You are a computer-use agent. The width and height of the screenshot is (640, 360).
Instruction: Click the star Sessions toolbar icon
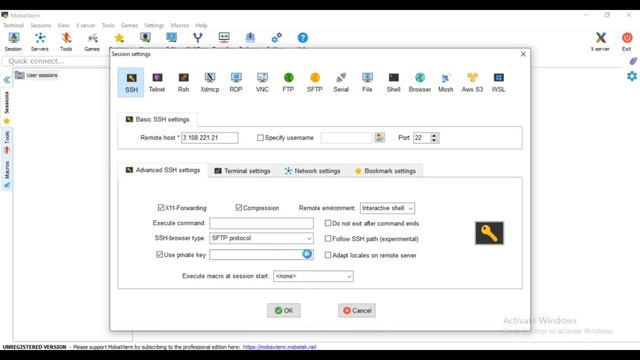[119, 38]
